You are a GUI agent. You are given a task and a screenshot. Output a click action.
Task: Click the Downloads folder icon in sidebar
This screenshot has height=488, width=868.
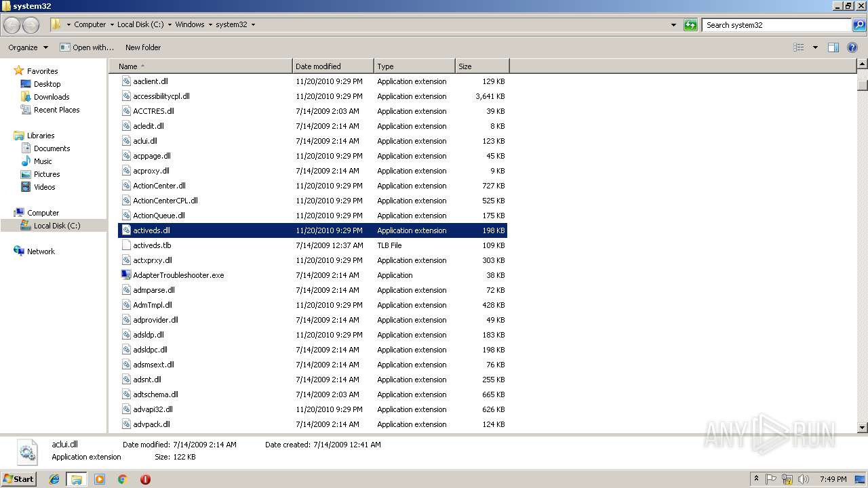[26, 97]
